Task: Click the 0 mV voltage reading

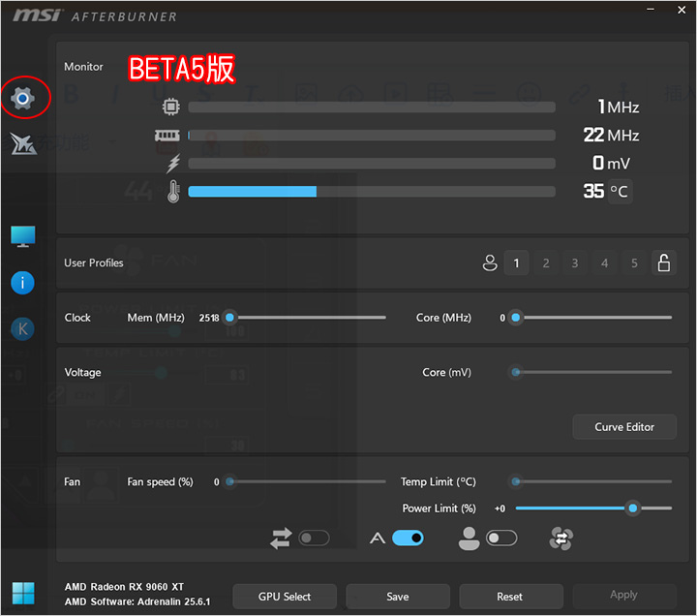Action: (611, 164)
